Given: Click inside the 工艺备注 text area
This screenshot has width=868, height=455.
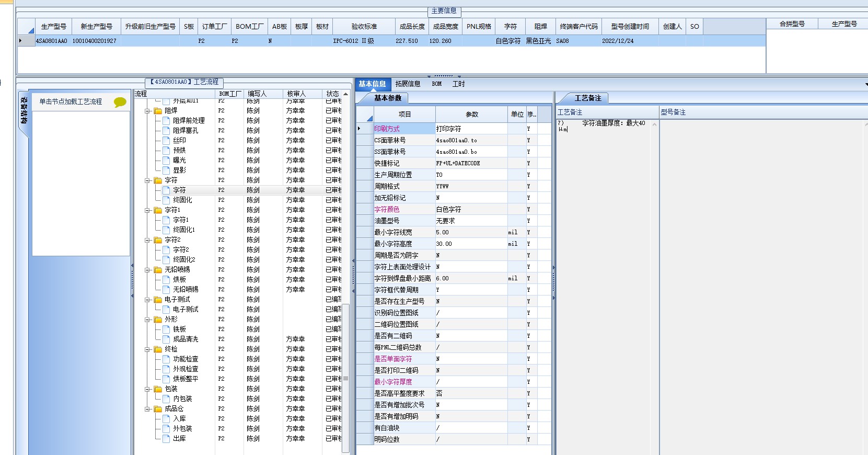Looking at the screenshot, I should click(604, 288).
